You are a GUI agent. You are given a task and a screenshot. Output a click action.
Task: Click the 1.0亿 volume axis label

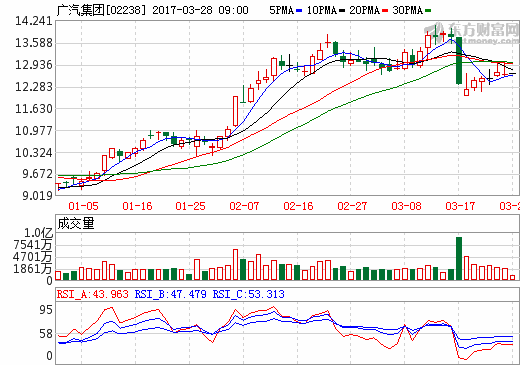pyautogui.click(x=39, y=233)
